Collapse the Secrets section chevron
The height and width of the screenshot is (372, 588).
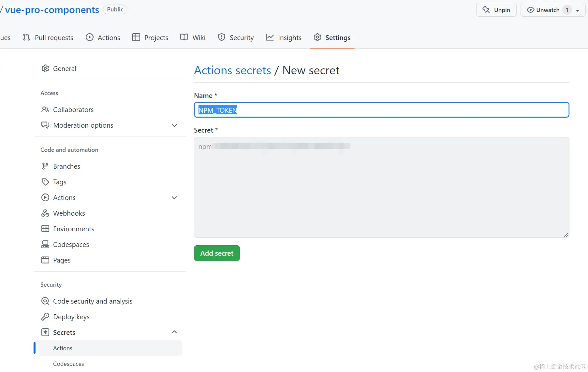(174, 332)
